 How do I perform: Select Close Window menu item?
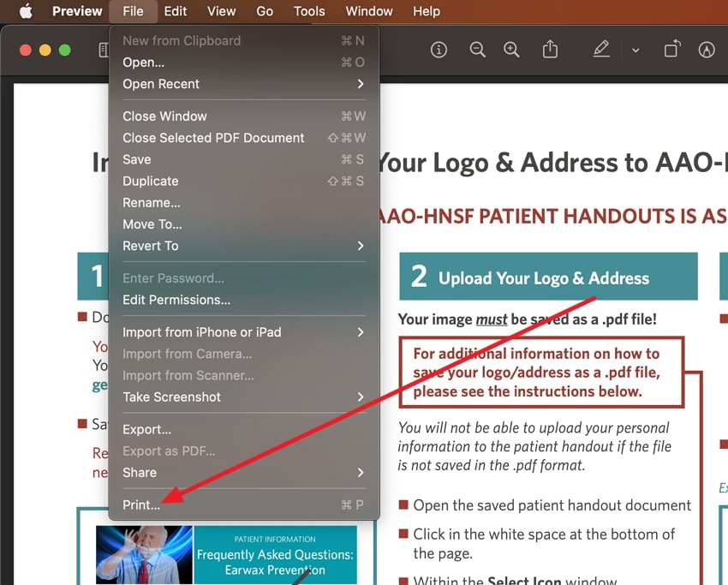[244, 116]
